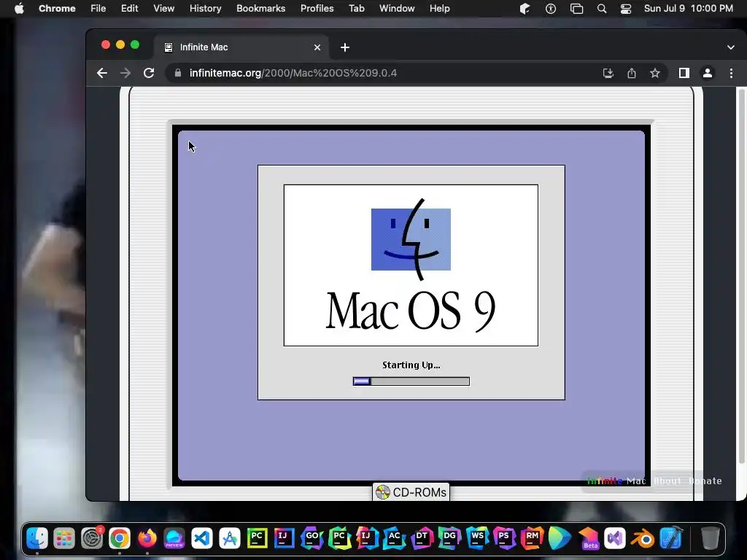This screenshot has width=747, height=560.
Task: Click the Infinite Mac link
Action: [616, 481]
